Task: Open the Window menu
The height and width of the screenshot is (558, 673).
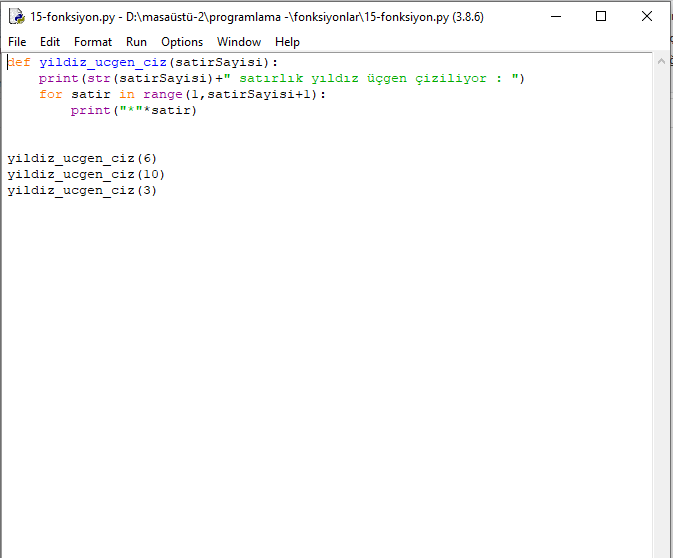Action: pos(239,42)
